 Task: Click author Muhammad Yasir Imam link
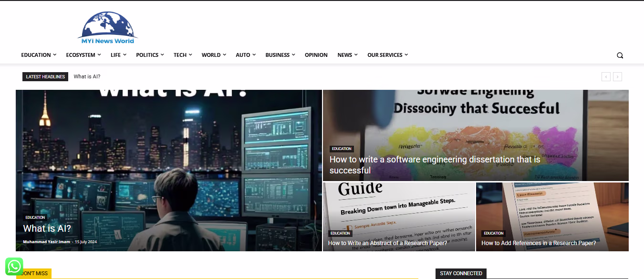point(46,242)
